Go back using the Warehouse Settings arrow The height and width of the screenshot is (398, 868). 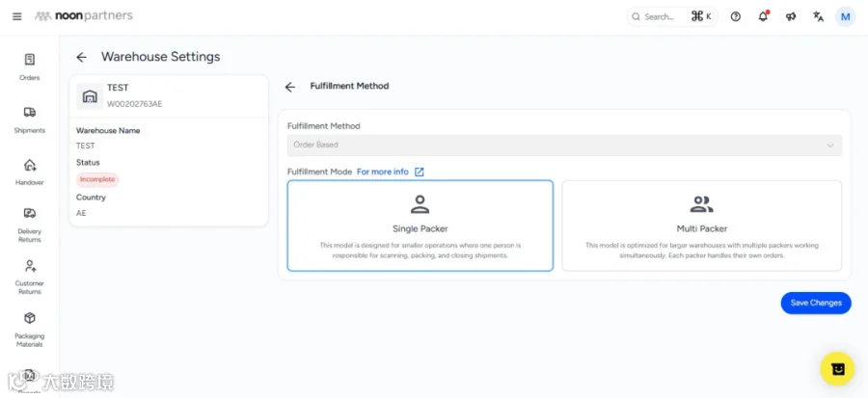point(81,57)
